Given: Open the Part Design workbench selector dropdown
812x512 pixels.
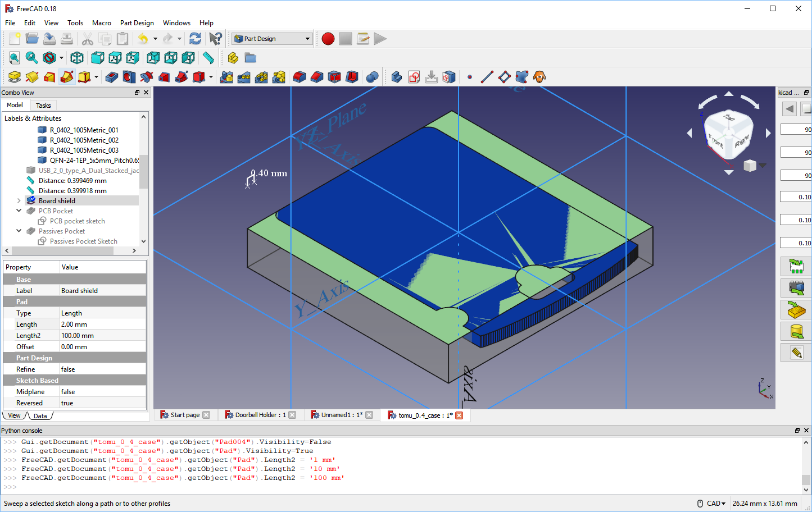Looking at the screenshot, I should point(308,38).
